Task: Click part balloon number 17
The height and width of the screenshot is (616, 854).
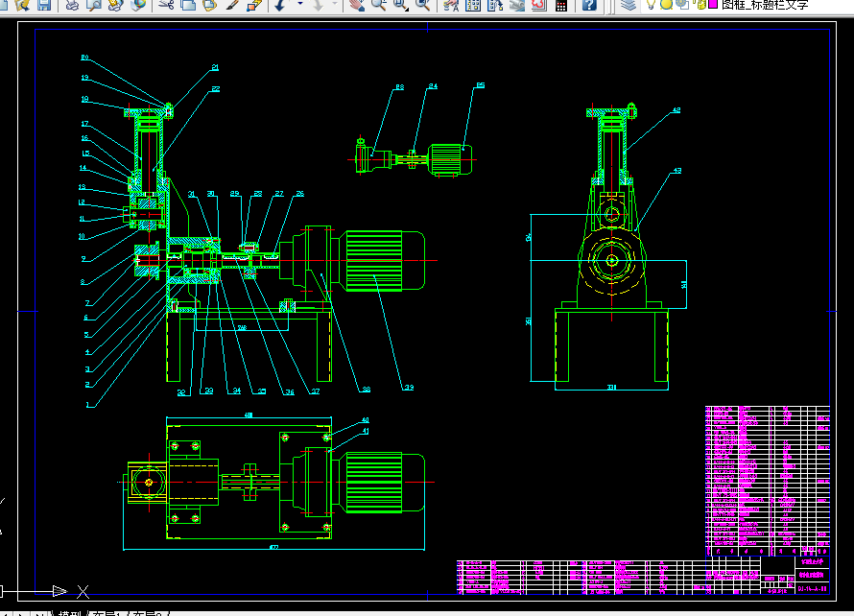Action: [85, 124]
